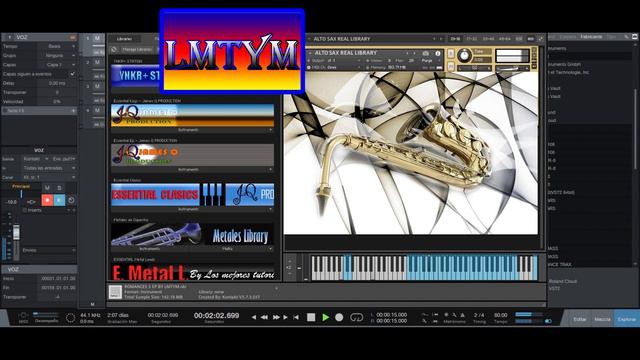Mute track 3 with the M button
The width and height of the screenshot is (640, 360).
[98, 86]
